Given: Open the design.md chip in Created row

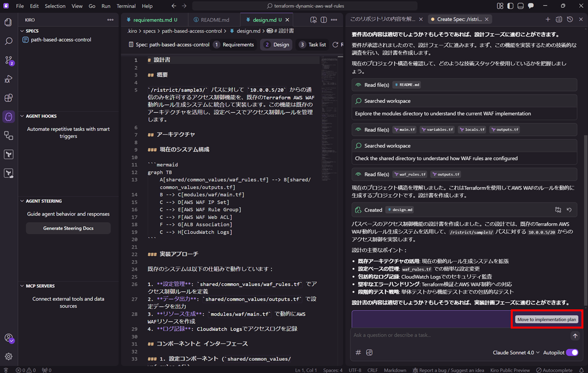Looking at the screenshot, I should click(400, 210).
